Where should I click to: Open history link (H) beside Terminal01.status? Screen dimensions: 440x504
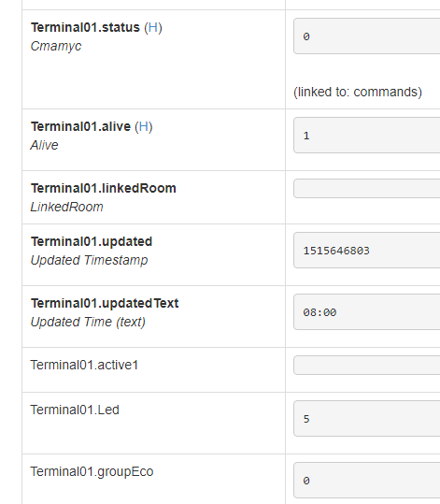(x=153, y=28)
